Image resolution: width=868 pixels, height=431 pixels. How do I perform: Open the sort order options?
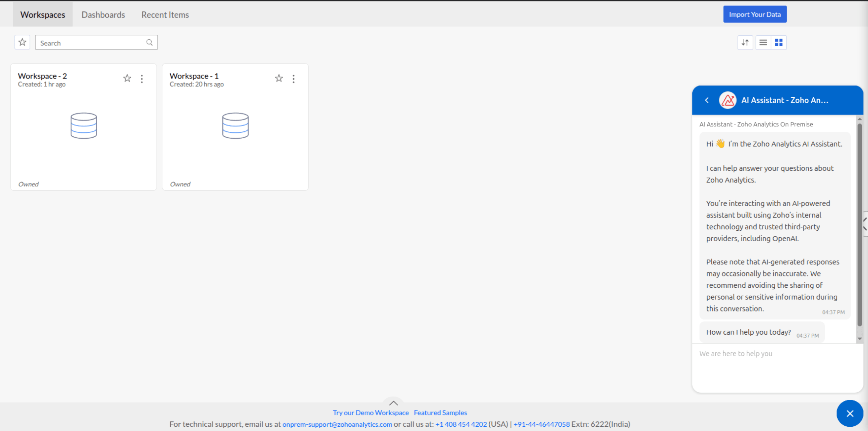pos(745,42)
